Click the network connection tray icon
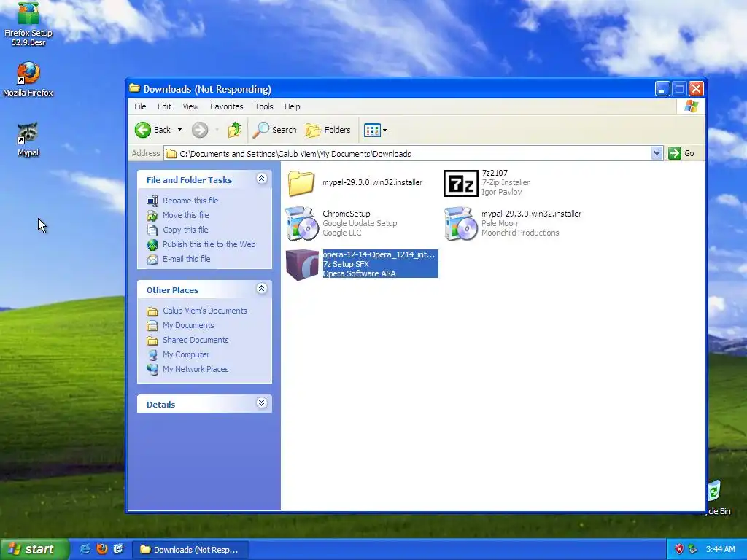Image resolution: width=747 pixels, height=560 pixels. pyautogui.click(x=693, y=550)
